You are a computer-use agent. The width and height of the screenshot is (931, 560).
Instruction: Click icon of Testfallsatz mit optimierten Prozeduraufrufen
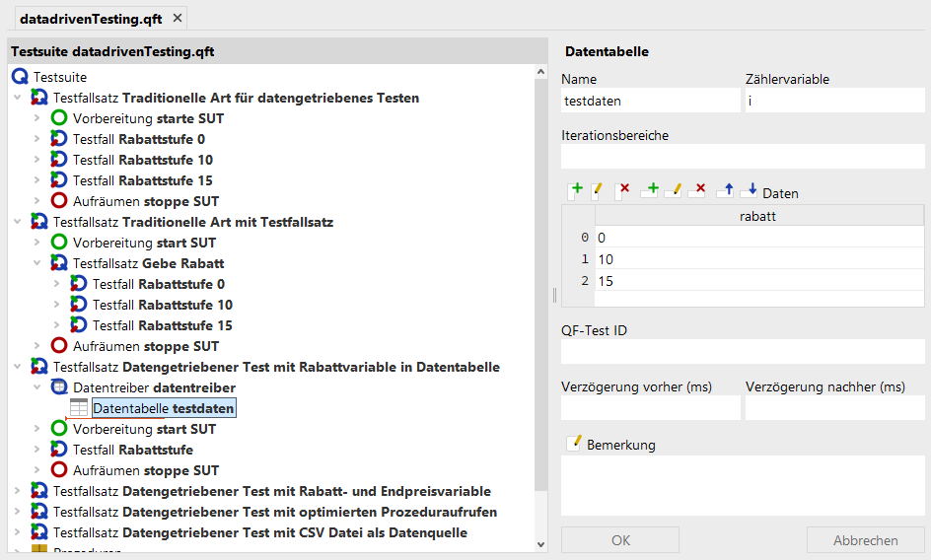point(39,512)
